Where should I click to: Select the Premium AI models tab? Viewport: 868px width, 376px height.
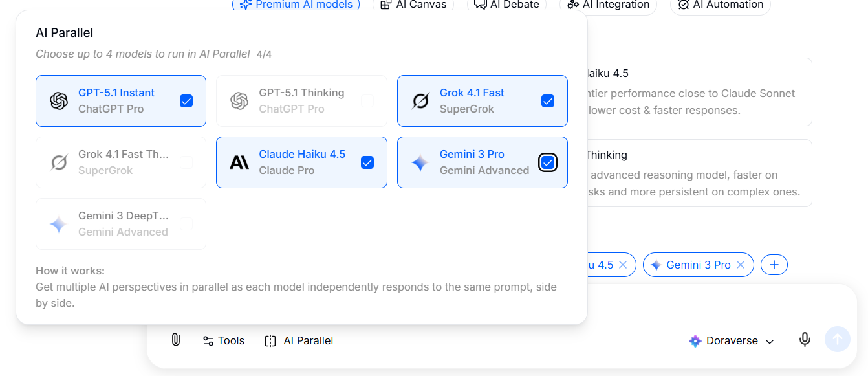296,5
